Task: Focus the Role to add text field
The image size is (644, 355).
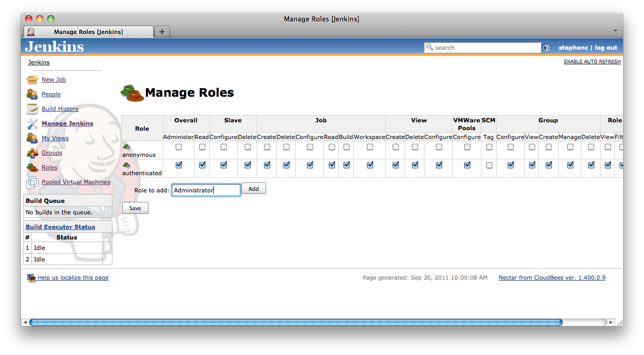Action: (x=206, y=190)
